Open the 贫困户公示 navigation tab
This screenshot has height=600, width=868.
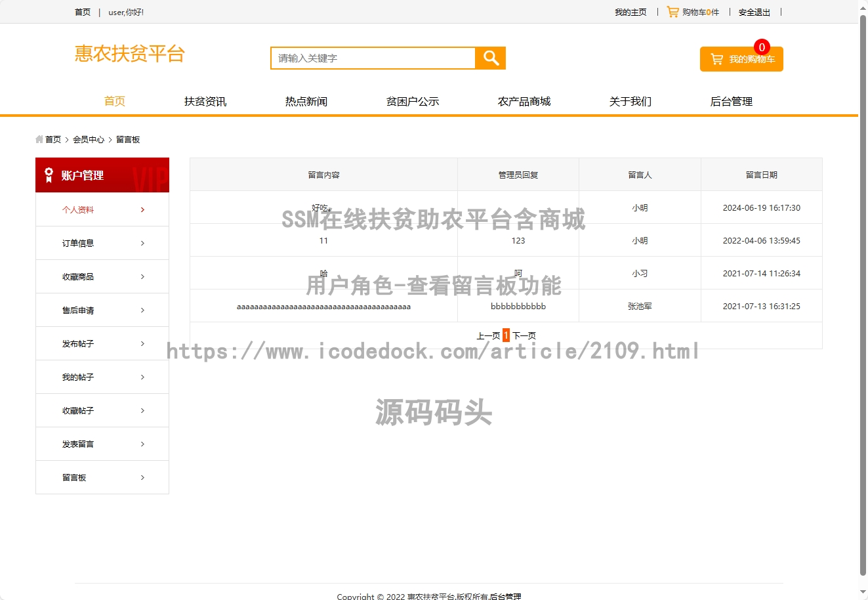(x=413, y=101)
